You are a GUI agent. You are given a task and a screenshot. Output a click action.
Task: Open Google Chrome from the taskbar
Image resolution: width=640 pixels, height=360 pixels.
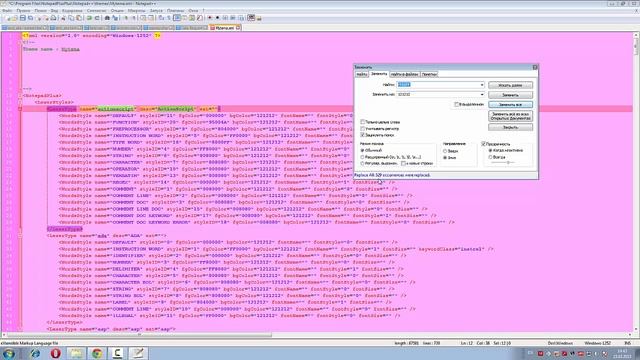click(97, 353)
